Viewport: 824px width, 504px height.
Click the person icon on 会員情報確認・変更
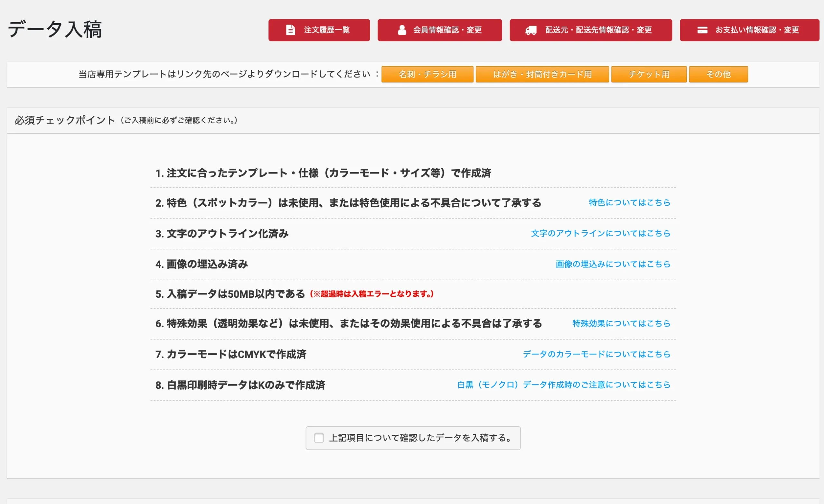point(402,30)
